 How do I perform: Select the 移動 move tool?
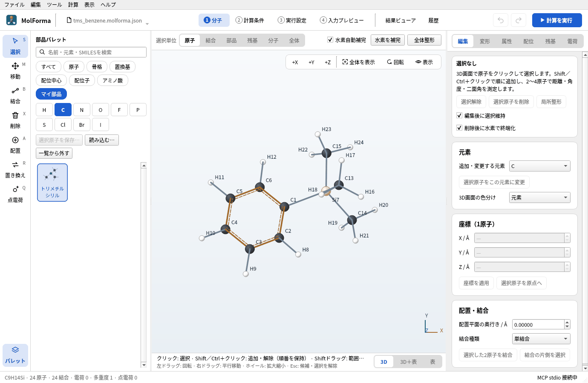tap(15, 71)
